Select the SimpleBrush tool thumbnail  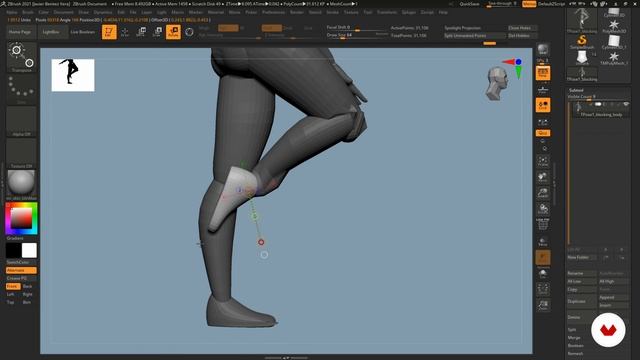click(x=582, y=42)
